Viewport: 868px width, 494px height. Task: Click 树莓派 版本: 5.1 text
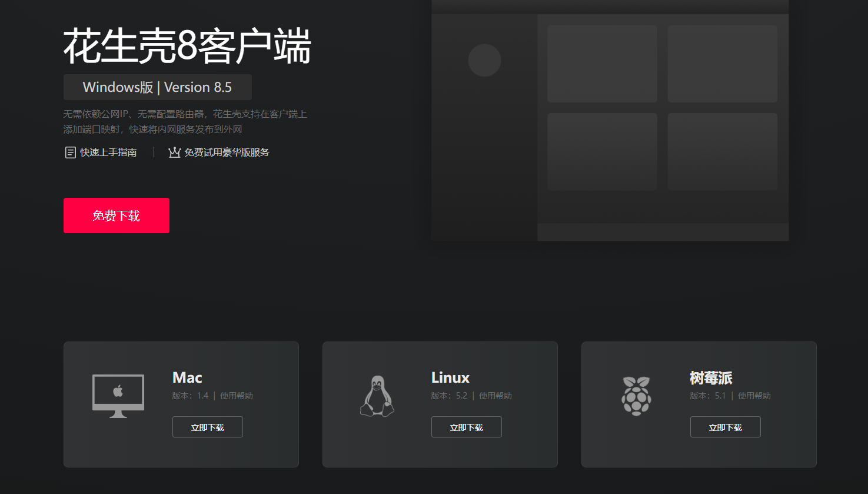click(x=708, y=396)
